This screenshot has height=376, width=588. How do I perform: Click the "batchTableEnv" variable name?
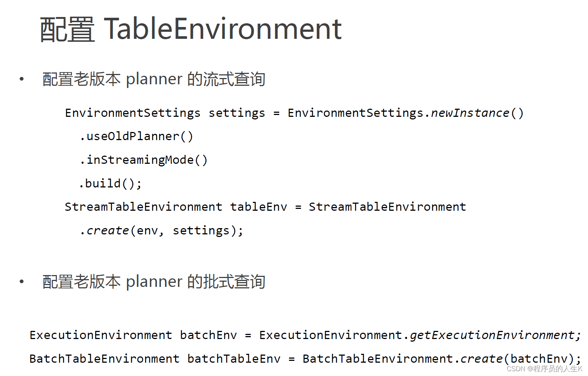[x=234, y=359]
